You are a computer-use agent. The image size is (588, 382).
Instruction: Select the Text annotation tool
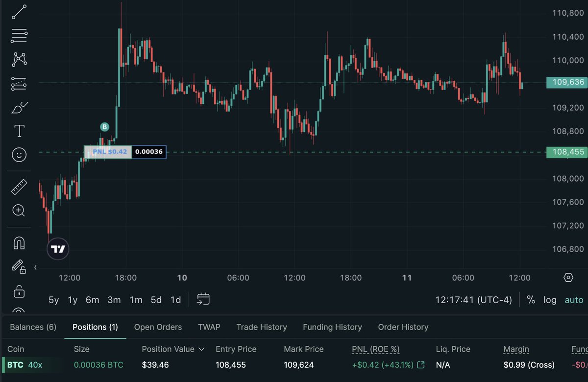[x=19, y=131]
